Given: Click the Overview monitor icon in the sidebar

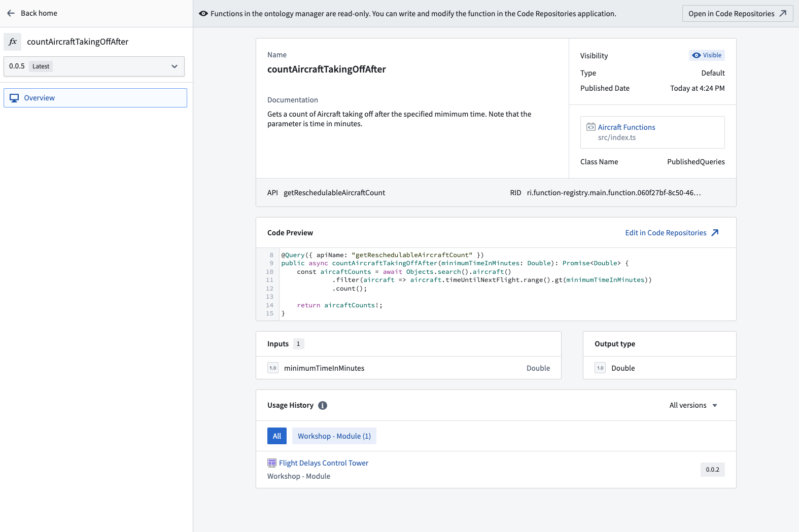Looking at the screenshot, I should pos(14,98).
